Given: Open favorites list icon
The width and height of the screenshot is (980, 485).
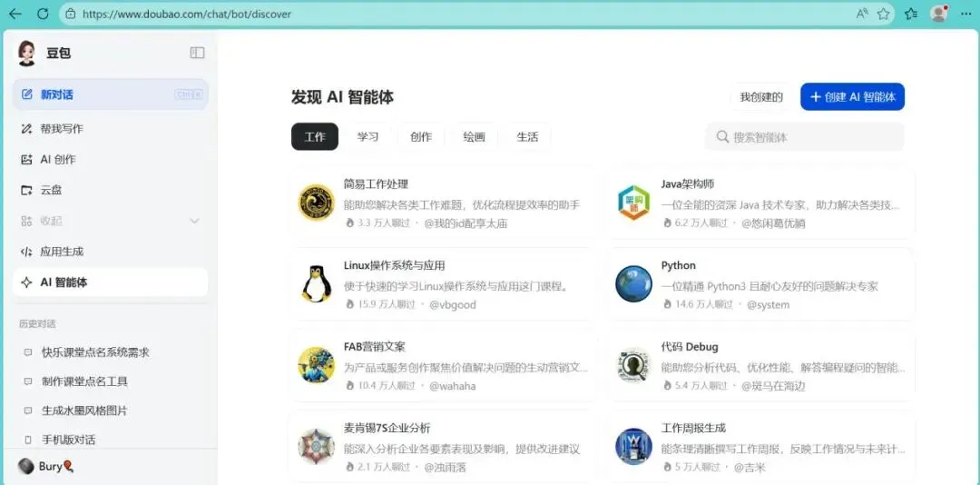Looking at the screenshot, I should (x=911, y=13).
